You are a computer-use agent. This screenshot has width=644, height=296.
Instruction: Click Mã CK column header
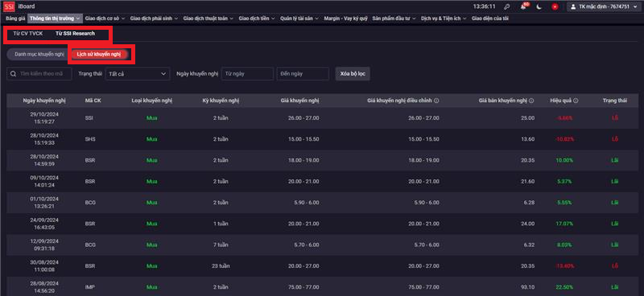pyautogui.click(x=93, y=101)
